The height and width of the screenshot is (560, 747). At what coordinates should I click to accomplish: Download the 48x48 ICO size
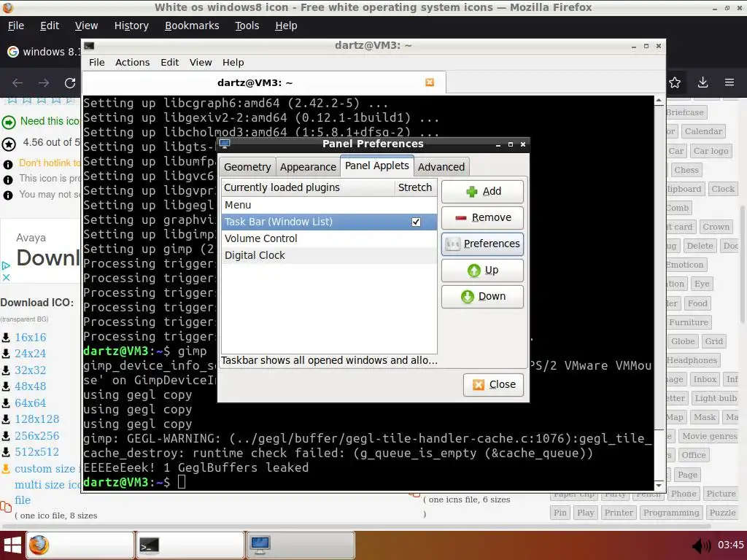30,386
